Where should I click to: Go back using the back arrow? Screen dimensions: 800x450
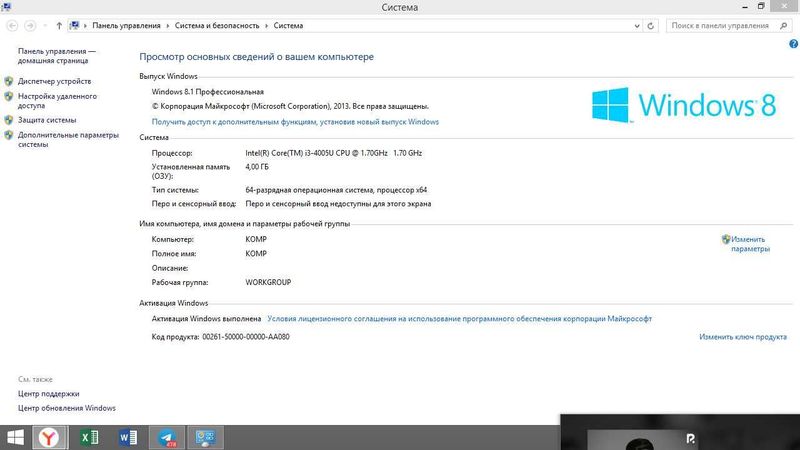[x=12, y=26]
